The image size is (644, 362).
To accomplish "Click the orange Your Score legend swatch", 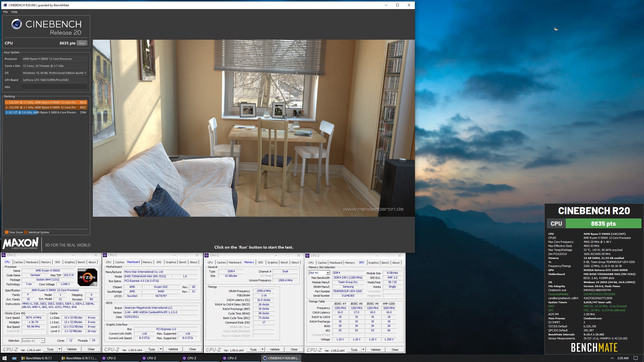I will [7, 232].
